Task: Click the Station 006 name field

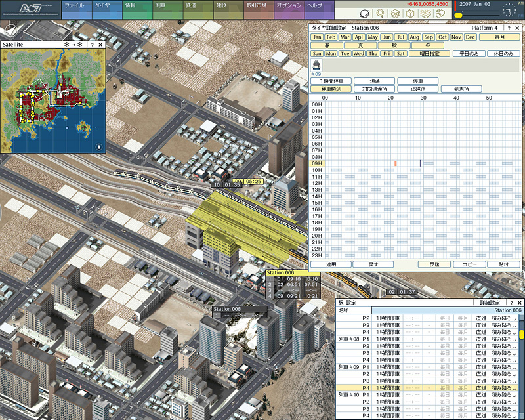Action: tap(447, 310)
